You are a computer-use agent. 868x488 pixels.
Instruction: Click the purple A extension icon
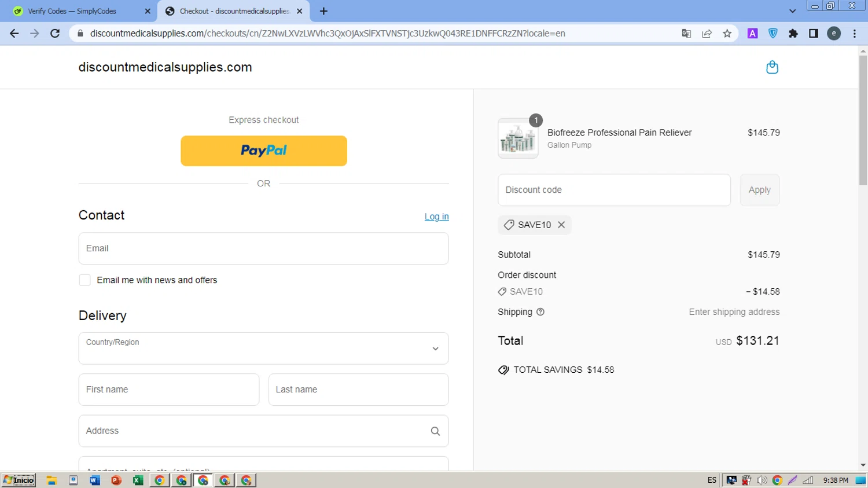click(752, 34)
